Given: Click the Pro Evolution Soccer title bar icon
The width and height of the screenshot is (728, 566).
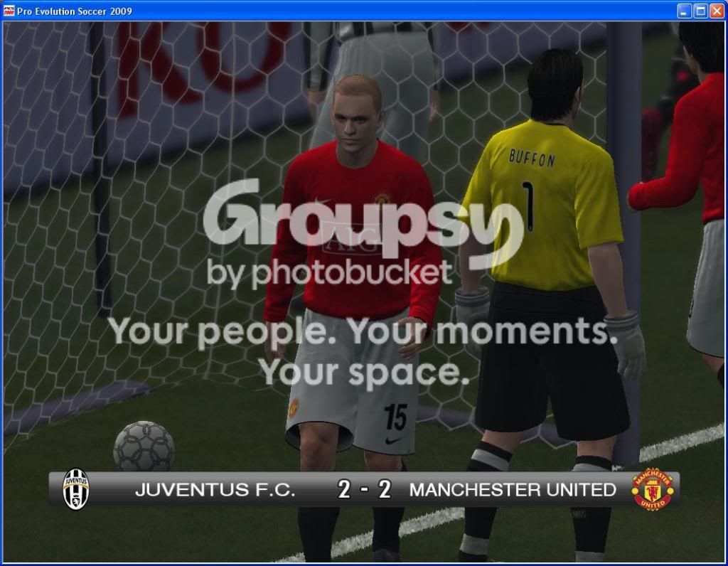Looking at the screenshot, I should tap(9, 11).
